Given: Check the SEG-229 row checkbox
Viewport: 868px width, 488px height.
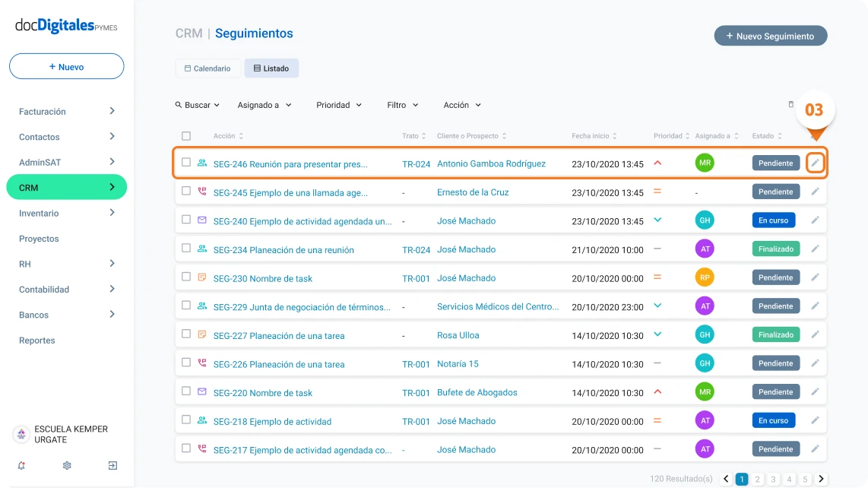Looking at the screenshot, I should tap(186, 306).
